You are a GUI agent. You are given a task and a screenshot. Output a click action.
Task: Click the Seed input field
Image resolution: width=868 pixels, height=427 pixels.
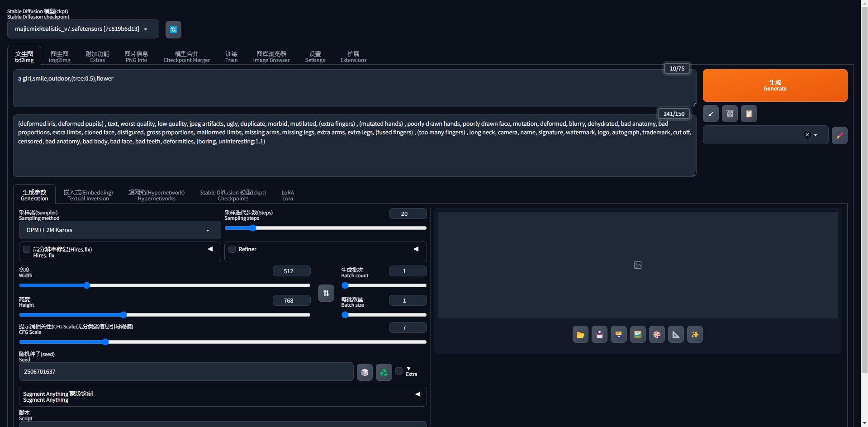click(x=186, y=372)
